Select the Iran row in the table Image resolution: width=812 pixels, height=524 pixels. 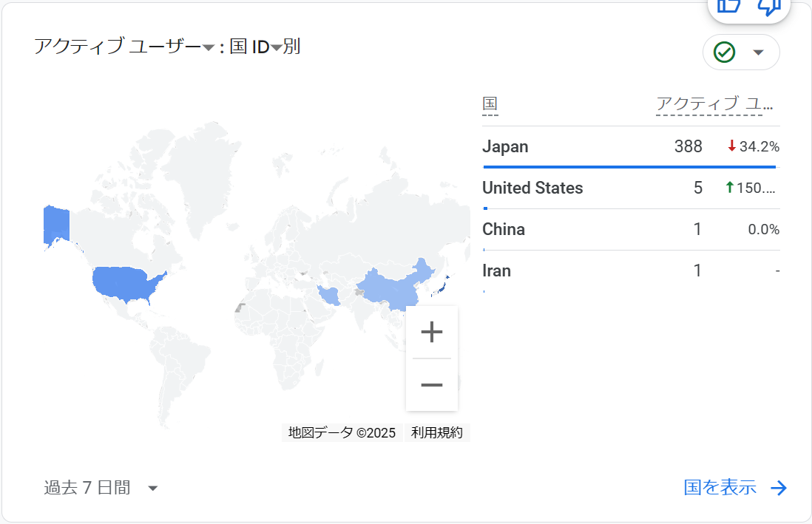[x=497, y=270]
